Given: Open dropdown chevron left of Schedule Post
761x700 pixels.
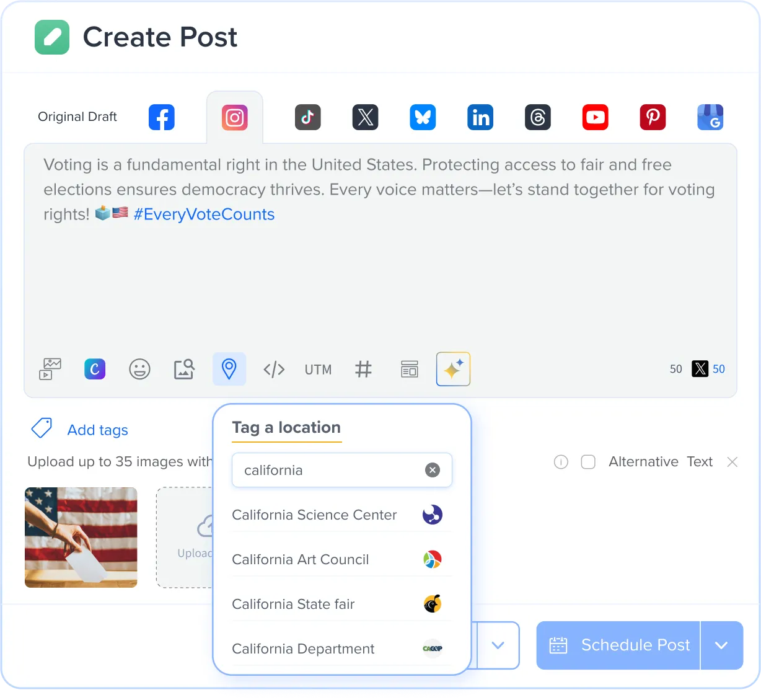Looking at the screenshot, I should (498, 645).
